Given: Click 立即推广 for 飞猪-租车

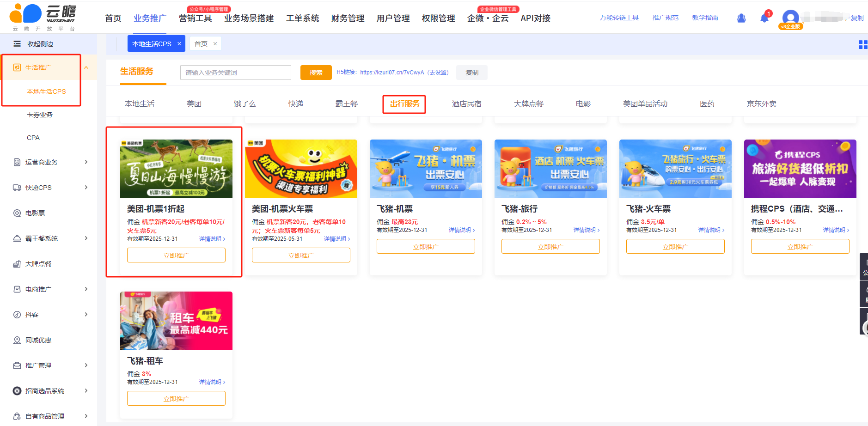Looking at the screenshot, I should click(x=176, y=398).
